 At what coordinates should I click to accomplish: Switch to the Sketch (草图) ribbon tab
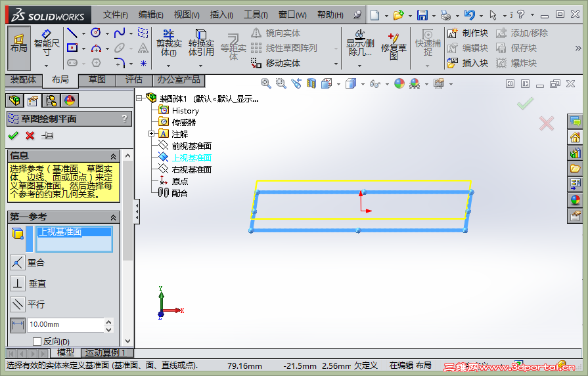(x=97, y=80)
